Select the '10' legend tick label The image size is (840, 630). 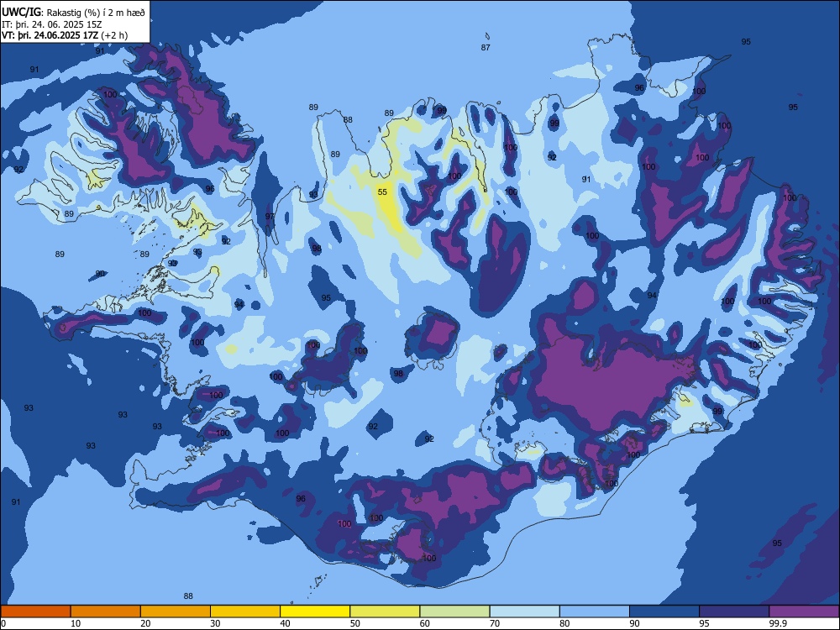click(76, 623)
